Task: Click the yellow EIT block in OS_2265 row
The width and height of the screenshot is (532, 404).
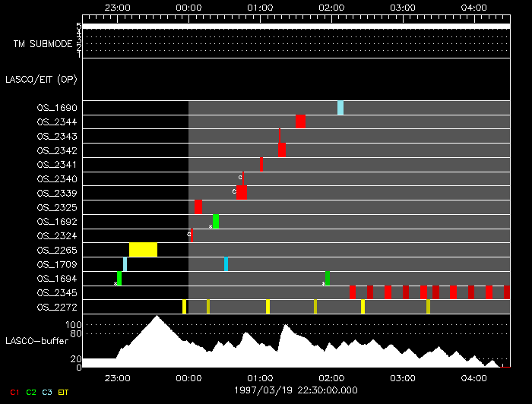Action: point(143,250)
